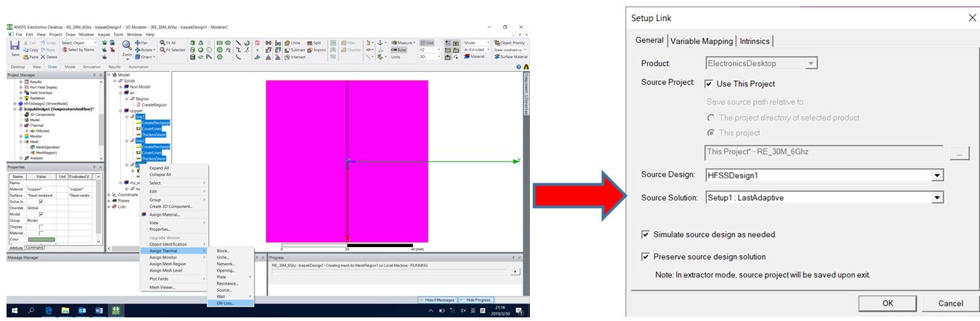This screenshot has height=321, width=980.
Task: Click the browse '...' button for project path
Action: point(958,153)
